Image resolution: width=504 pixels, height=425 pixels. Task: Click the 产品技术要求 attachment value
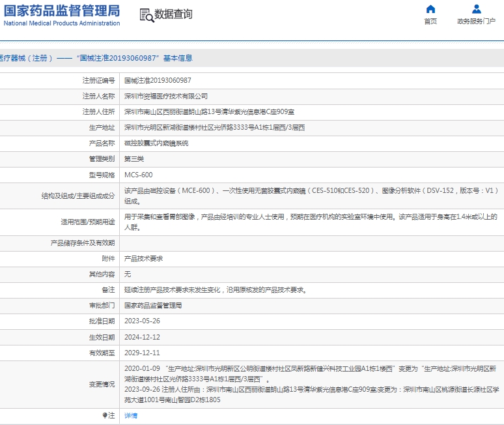click(143, 259)
